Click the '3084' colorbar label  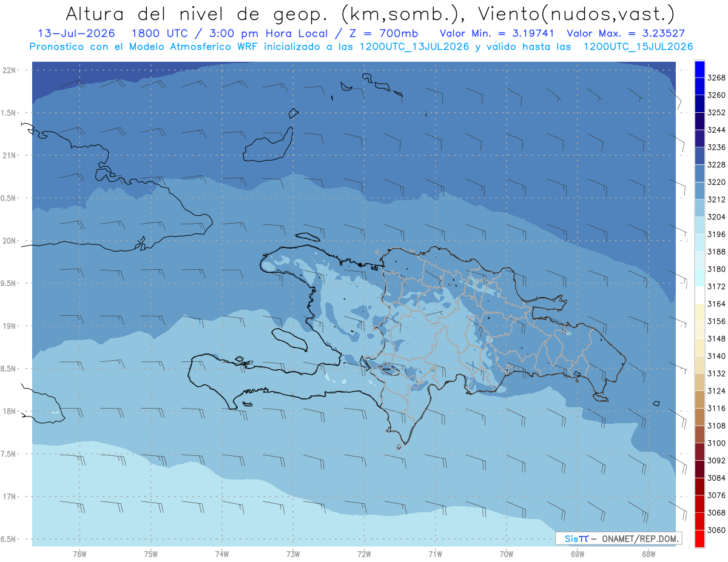click(x=716, y=478)
